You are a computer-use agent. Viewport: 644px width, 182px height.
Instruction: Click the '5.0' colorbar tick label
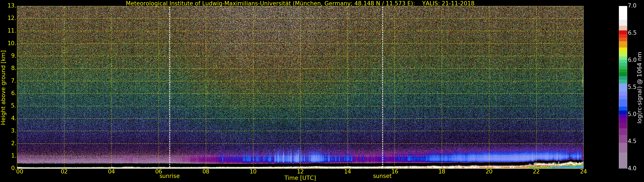coord(632,114)
